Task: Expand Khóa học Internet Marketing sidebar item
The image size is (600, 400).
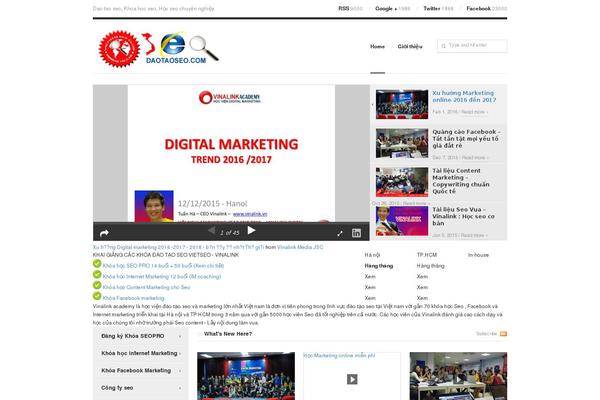Action: click(x=141, y=353)
